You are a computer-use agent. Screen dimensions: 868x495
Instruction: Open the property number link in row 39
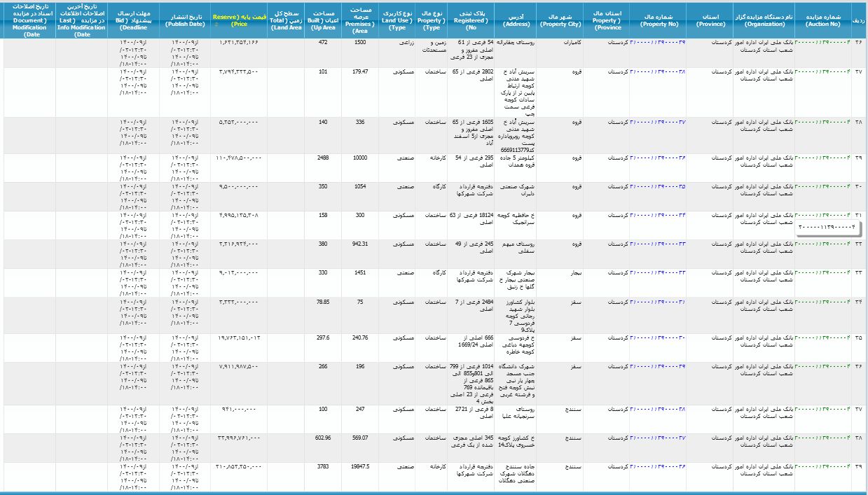pyautogui.click(x=657, y=466)
